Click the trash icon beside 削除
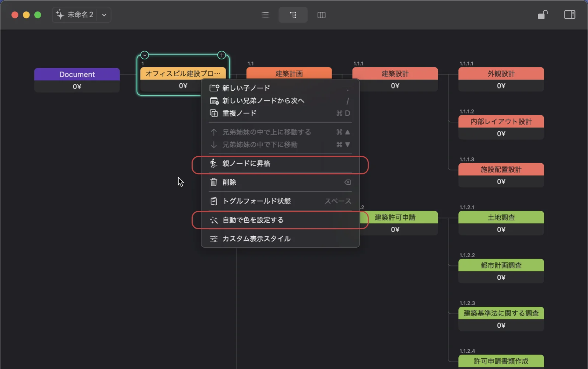 click(x=214, y=182)
